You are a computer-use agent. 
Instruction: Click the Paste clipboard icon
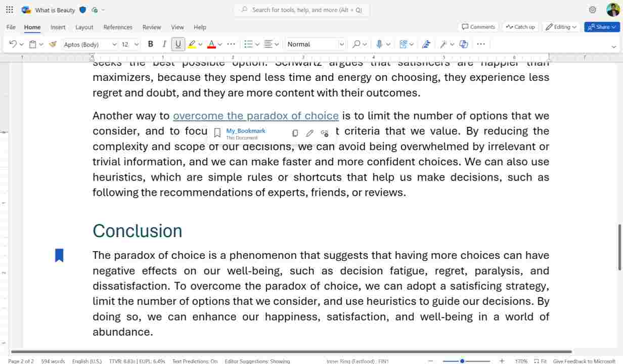point(32,44)
